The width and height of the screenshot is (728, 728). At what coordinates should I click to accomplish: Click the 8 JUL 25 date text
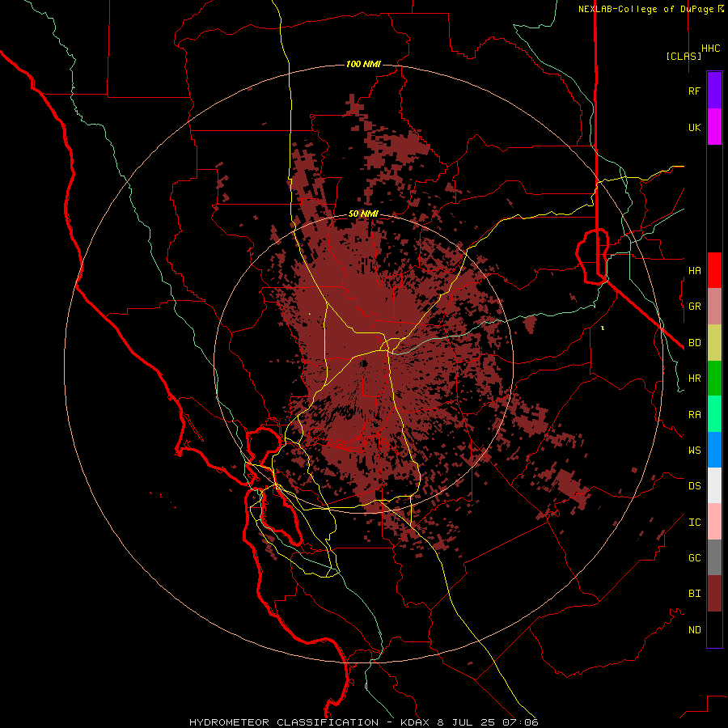click(467, 722)
